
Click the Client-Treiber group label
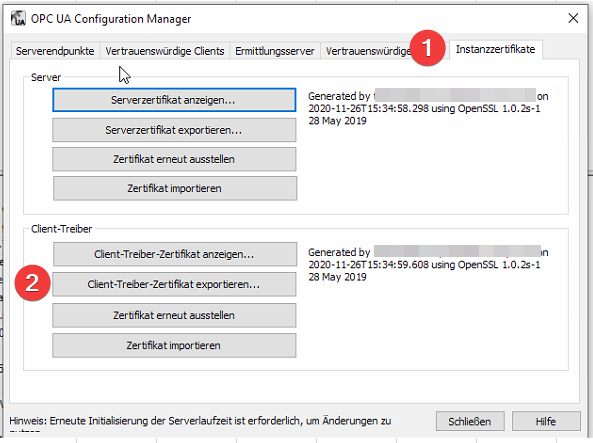pos(61,229)
